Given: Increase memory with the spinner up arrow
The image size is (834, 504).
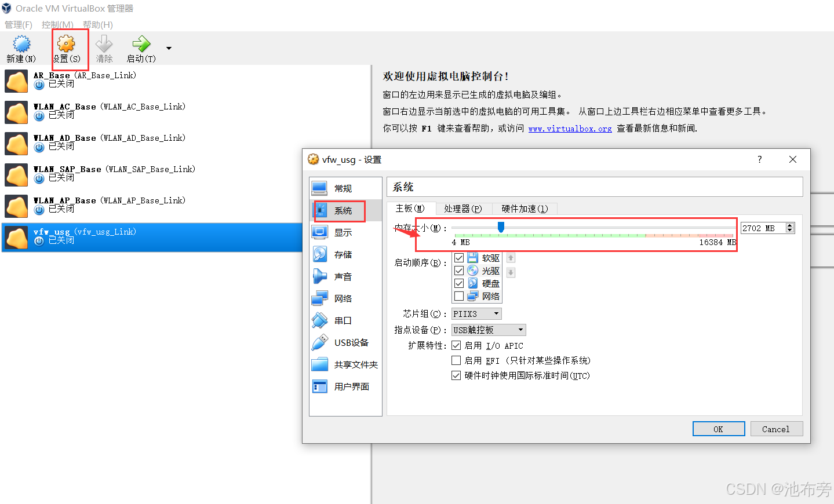Looking at the screenshot, I should [790, 225].
